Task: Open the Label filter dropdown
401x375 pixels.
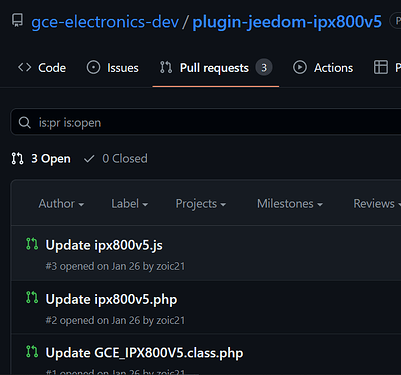Action: 130,204
